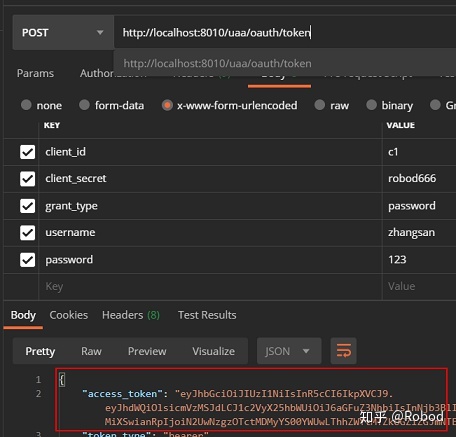Open the response Cookies tab
This screenshot has width=456, height=437.
69,315
